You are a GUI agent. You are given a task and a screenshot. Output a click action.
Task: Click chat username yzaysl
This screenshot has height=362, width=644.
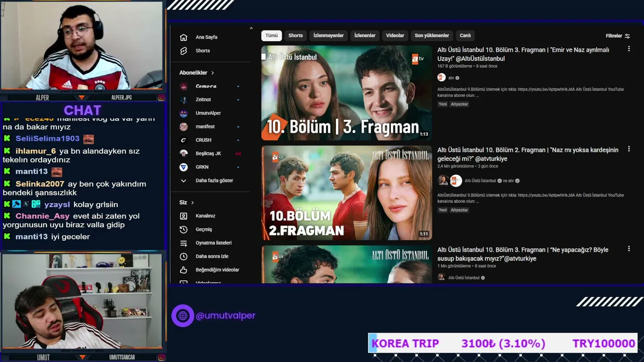[57, 205]
